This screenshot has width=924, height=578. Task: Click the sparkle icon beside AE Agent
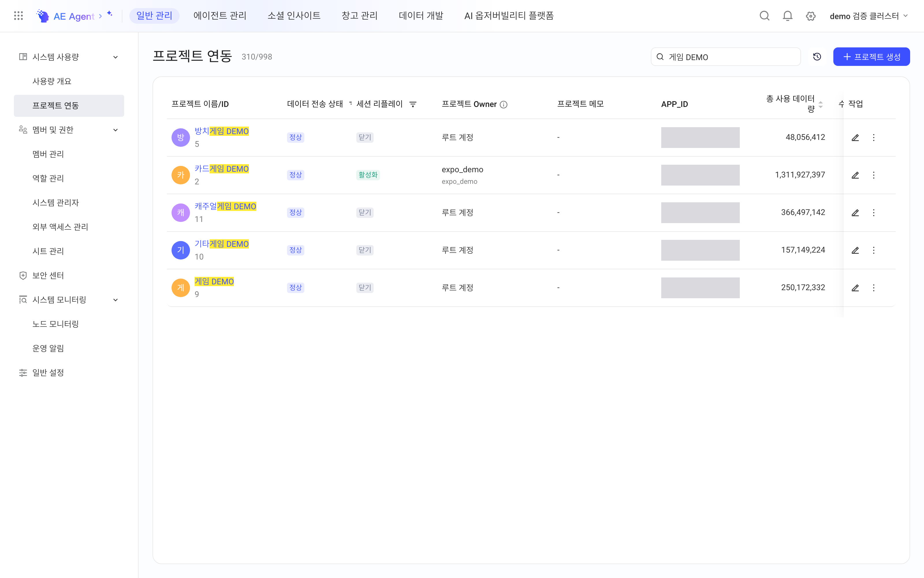(x=110, y=14)
